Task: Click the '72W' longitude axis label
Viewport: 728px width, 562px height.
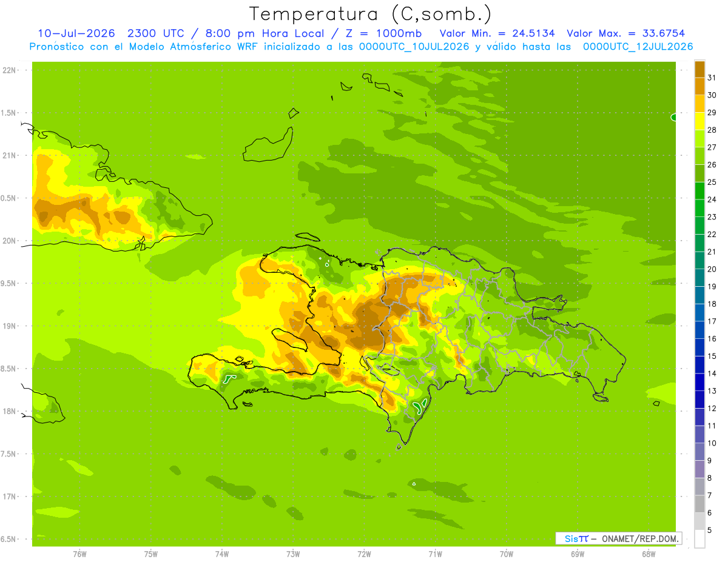Action: (x=364, y=554)
